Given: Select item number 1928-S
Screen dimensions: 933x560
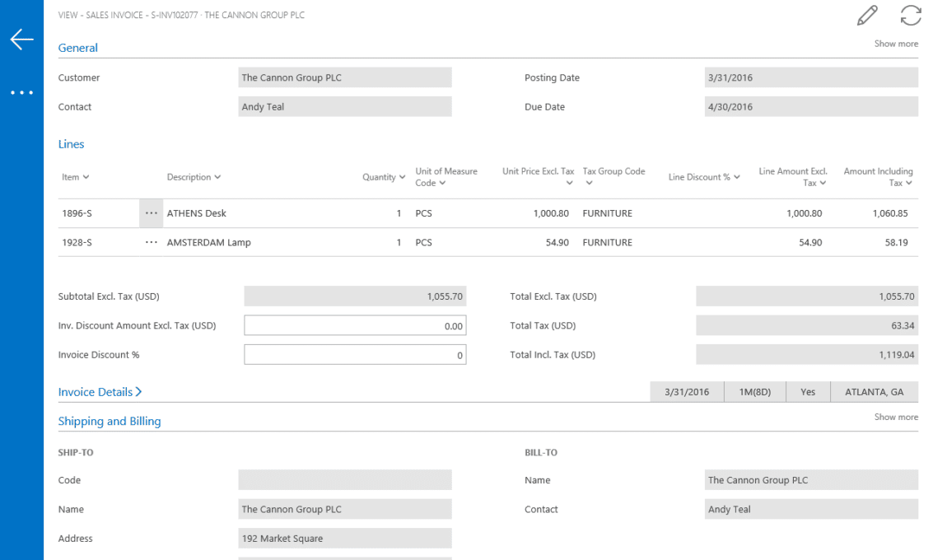Looking at the screenshot, I should pyautogui.click(x=77, y=243).
